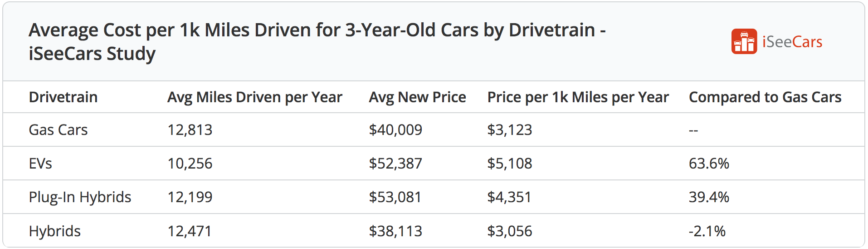Click the Avg New Price column header
The height and width of the screenshot is (249, 868).
pyautogui.click(x=417, y=97)
